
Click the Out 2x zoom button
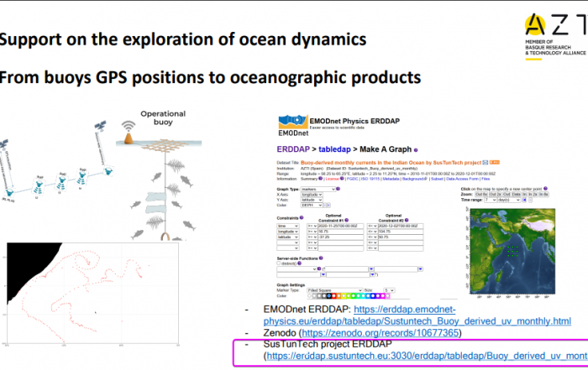pos(495,195)
